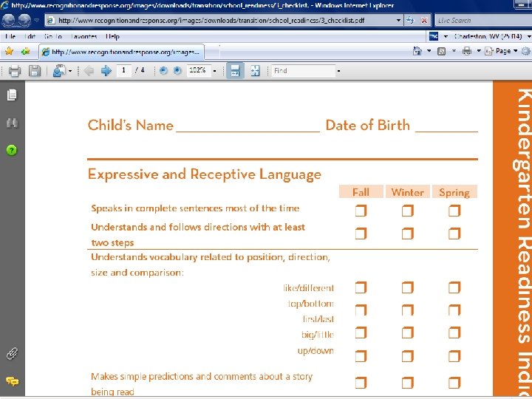Viewport: 532px width, 399px height.
Task: Open the address bar history dropdown
Action: 399,21
